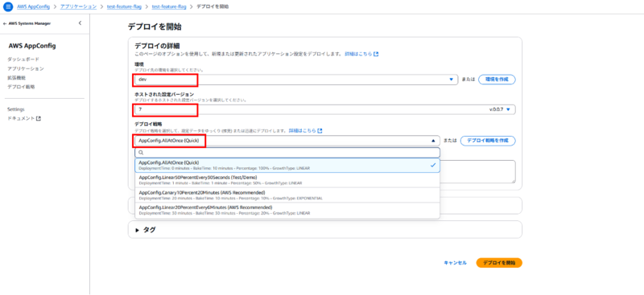Collapse the sidebar with the chevron icon

[80, 23]
